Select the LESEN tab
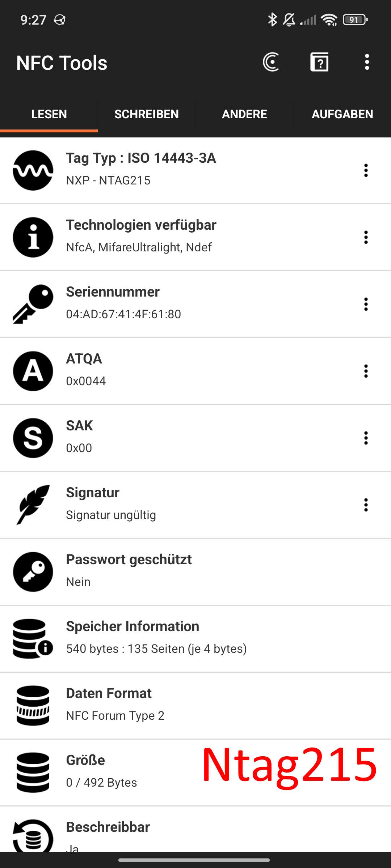This screenshot has height=868, width=391. (49, 114)
